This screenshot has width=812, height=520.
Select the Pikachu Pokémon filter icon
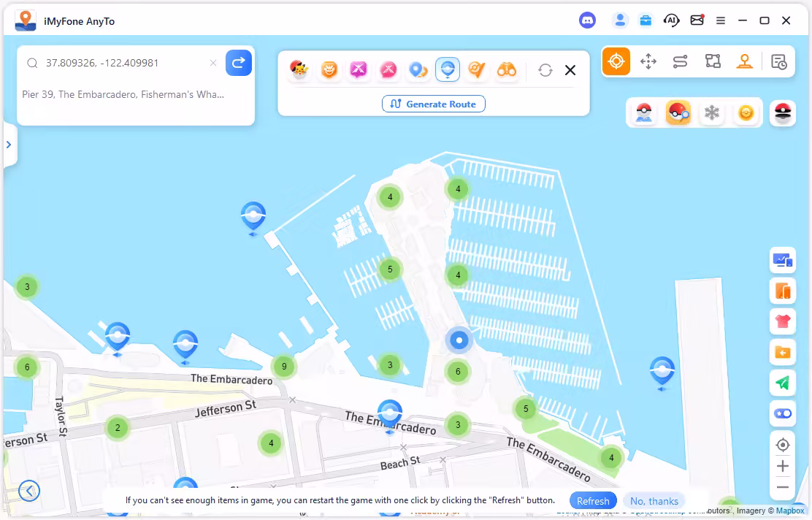pos(299,69)
